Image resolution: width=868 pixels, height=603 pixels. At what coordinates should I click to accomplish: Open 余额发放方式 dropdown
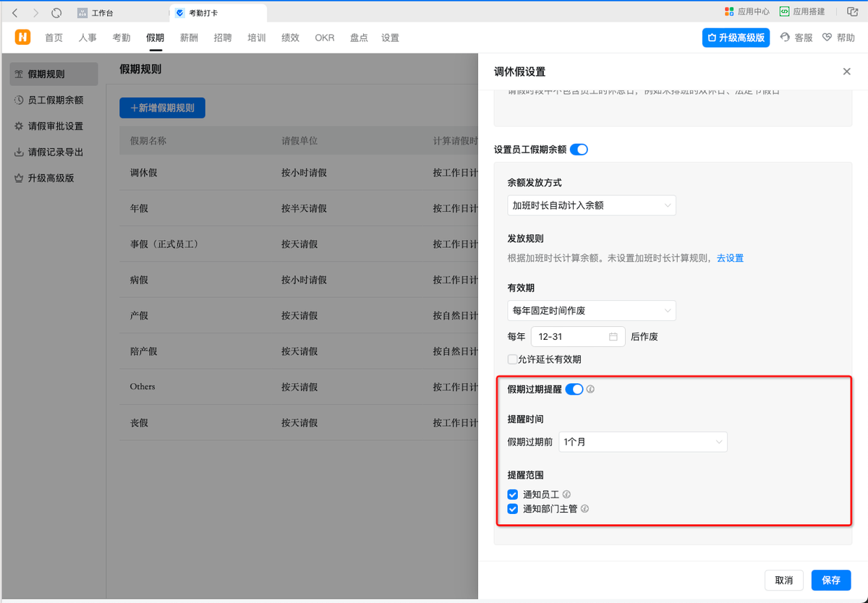click(591, 205)
